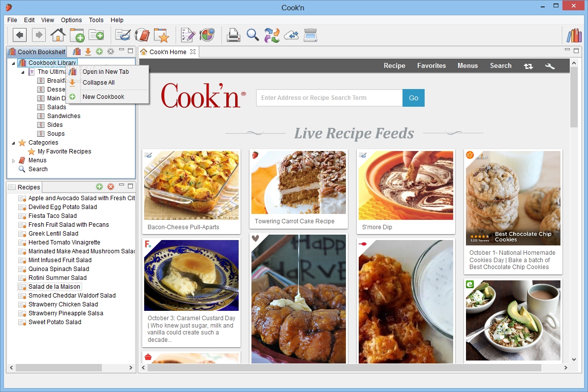Image resolution: width=588 pixels, height=392 pixels.
Task: Open the menu planner plate-and-book icon
Action: point(142,35)
